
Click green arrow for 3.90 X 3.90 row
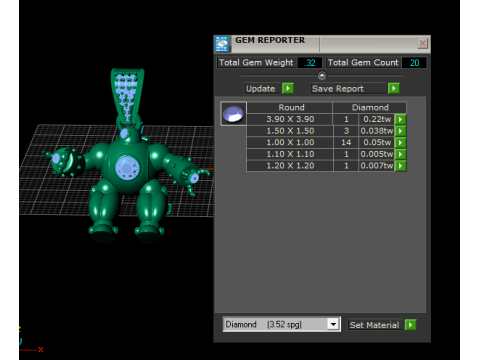400,119
